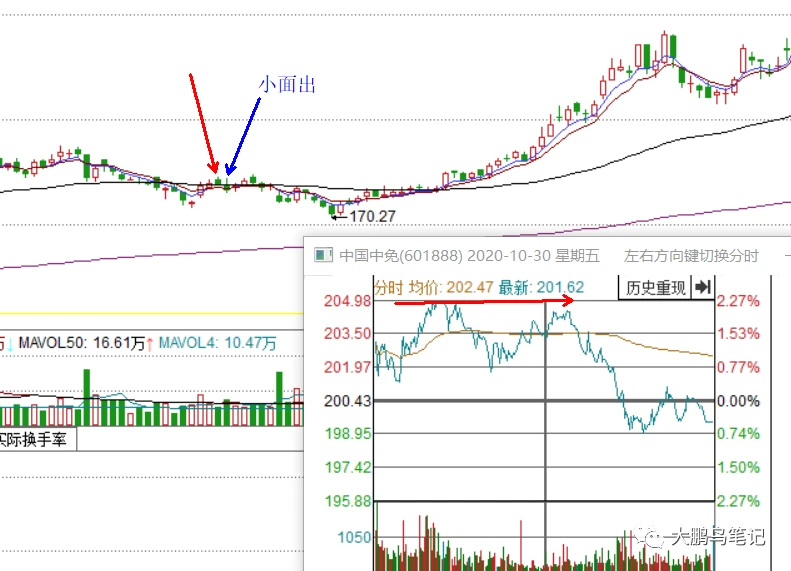Screen dimensions: 791x571
Task: Click the window icon before 中国中免 title
Action: coord(323,255)
